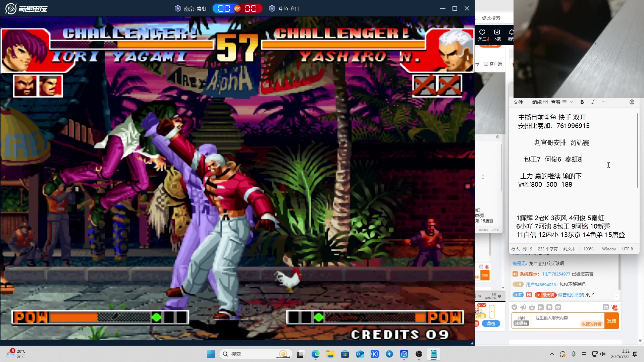
Task: Click the Notepad text line 包王7 何俊6 秦虹8
Action: click(x=553, y=159)
